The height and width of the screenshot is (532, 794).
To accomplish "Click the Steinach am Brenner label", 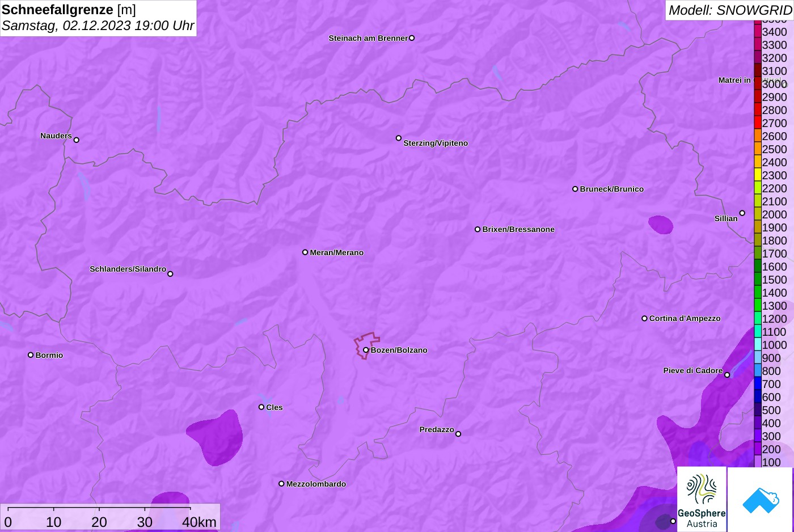I will tap(368, 38).
